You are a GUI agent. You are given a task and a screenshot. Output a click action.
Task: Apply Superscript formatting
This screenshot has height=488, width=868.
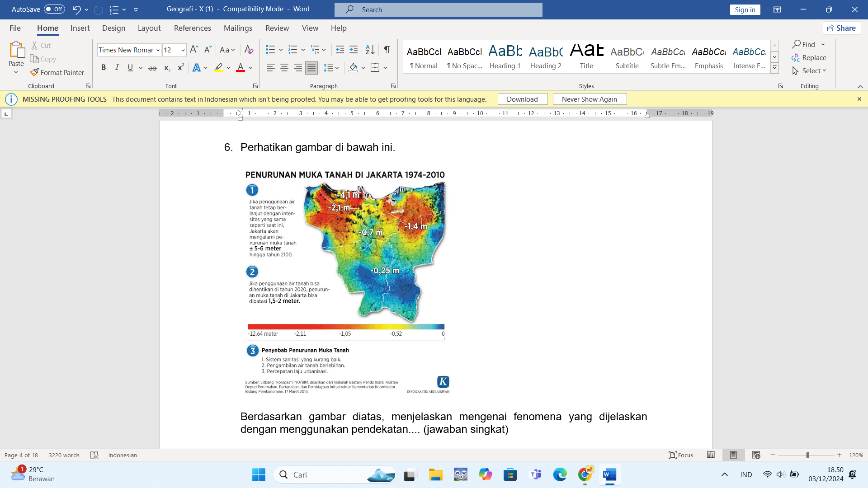coord(180,68)
